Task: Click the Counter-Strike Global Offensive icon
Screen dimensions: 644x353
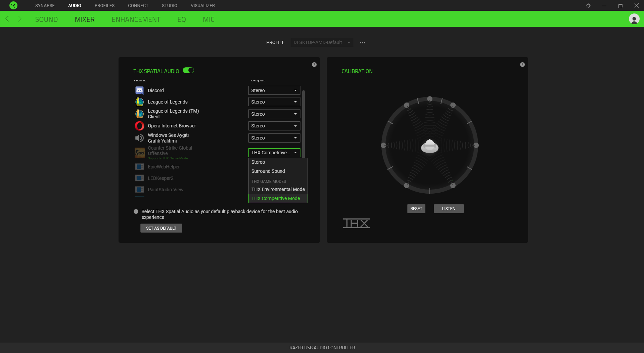Action: (139, 153)
